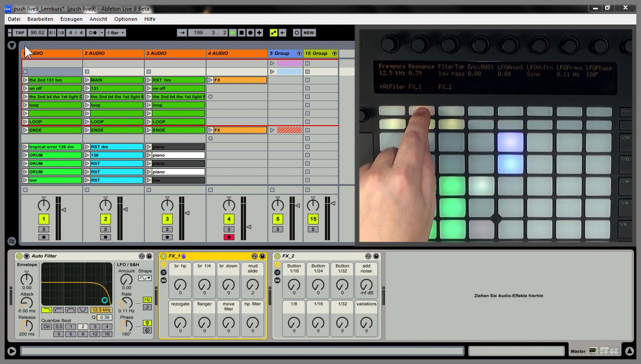641x364 pixels.
Task: Solo track 3 with its S button
Action: 167,230
